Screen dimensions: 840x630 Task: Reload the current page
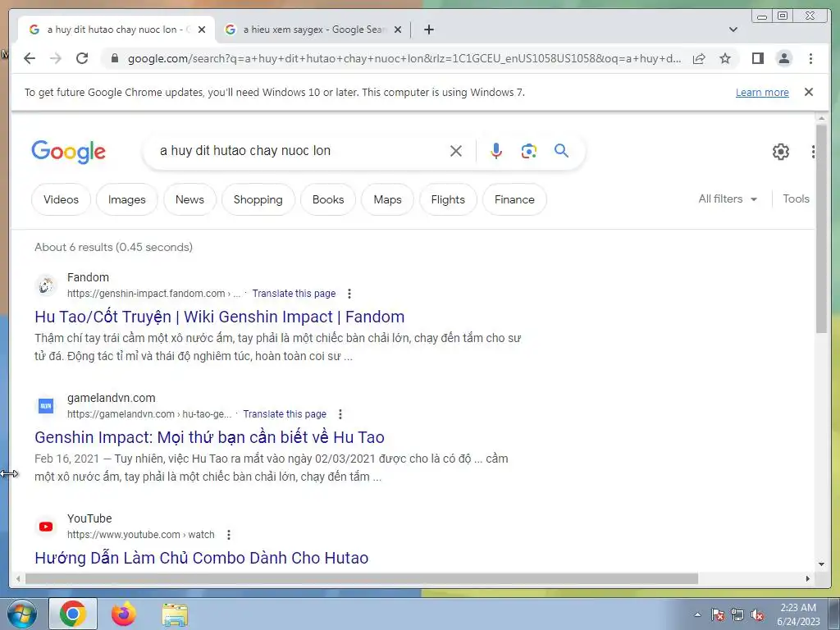point(82,58)
